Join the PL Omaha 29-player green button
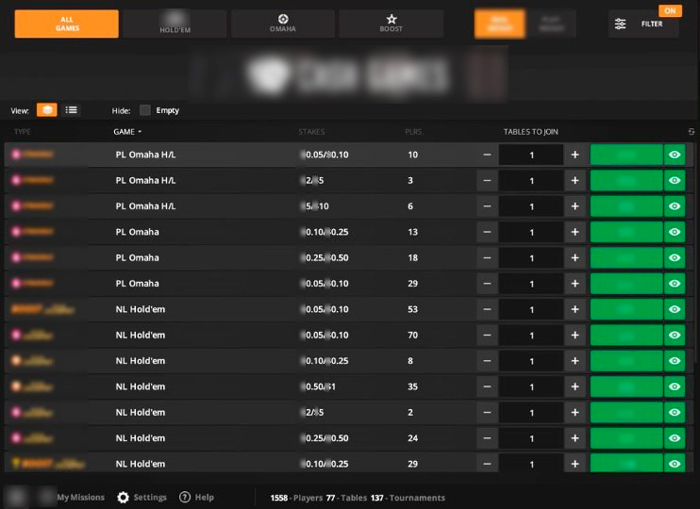700x509 pixels. 626,284
